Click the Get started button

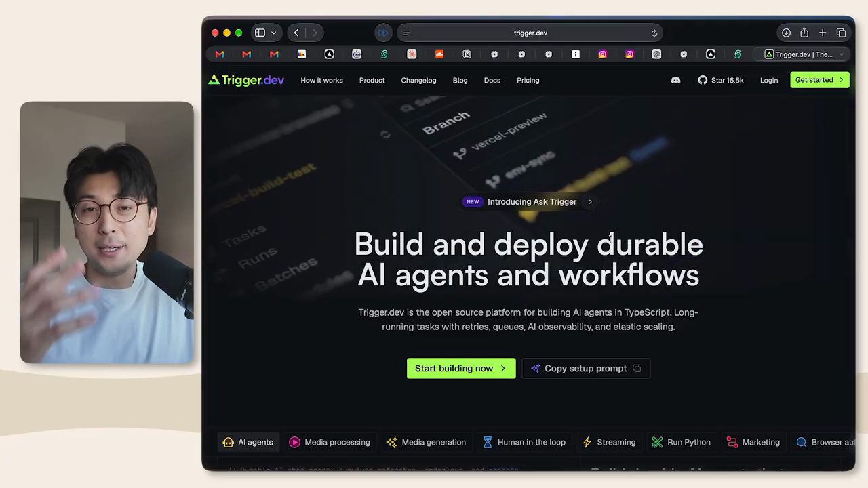(820, 80)
